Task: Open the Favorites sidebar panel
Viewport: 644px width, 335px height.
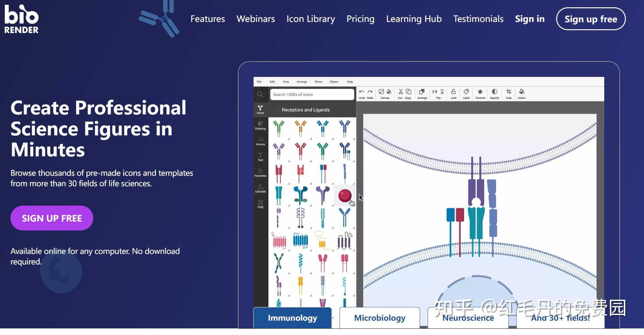Action: pyautogui.click(x=260, y=173)
